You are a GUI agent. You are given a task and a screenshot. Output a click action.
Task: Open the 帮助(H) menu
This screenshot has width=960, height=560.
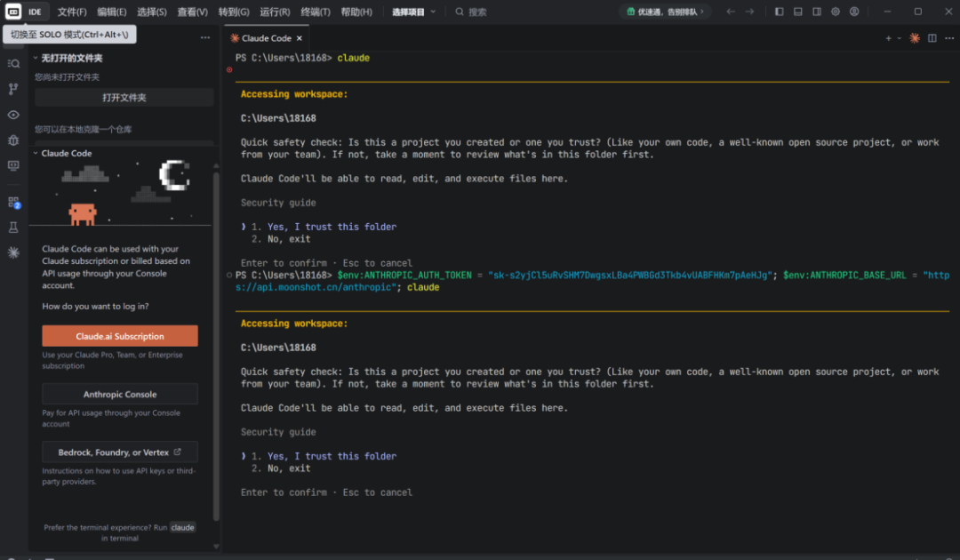pos(356,12)
